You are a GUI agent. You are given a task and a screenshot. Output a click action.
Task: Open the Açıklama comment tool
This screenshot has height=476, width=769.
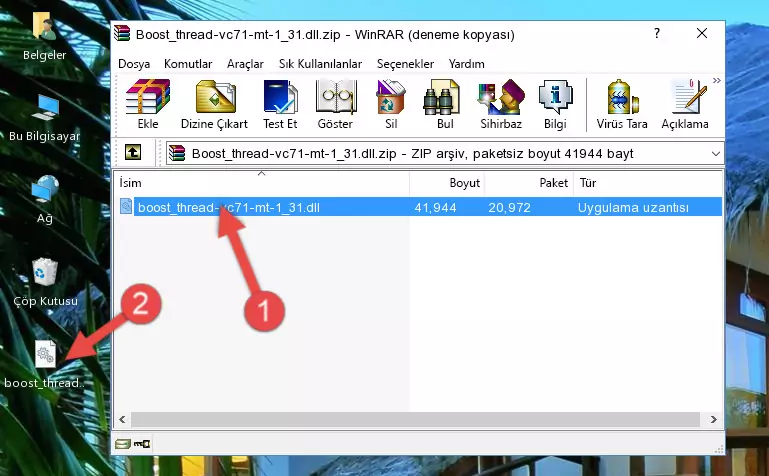coord(685,104)
